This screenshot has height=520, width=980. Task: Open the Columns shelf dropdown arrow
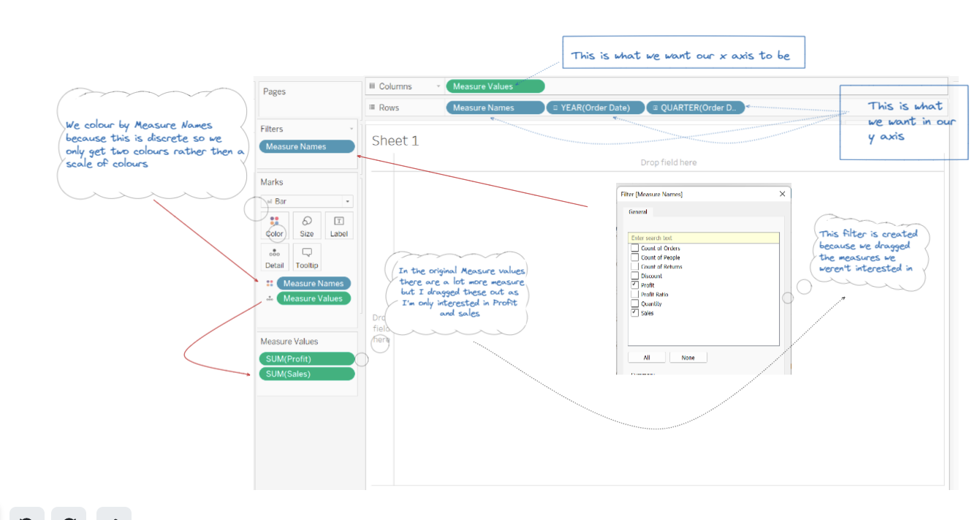click(x=438, y=86)
